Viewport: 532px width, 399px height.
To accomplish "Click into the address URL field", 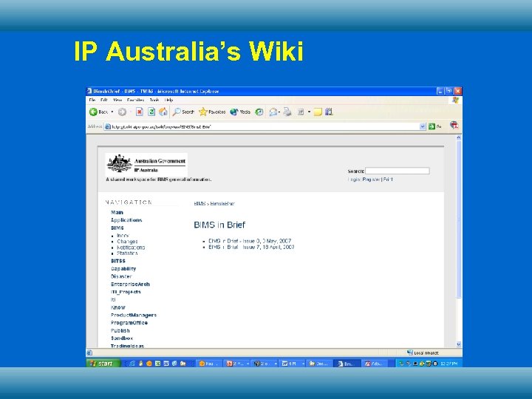I will click(x=265, y=126).
